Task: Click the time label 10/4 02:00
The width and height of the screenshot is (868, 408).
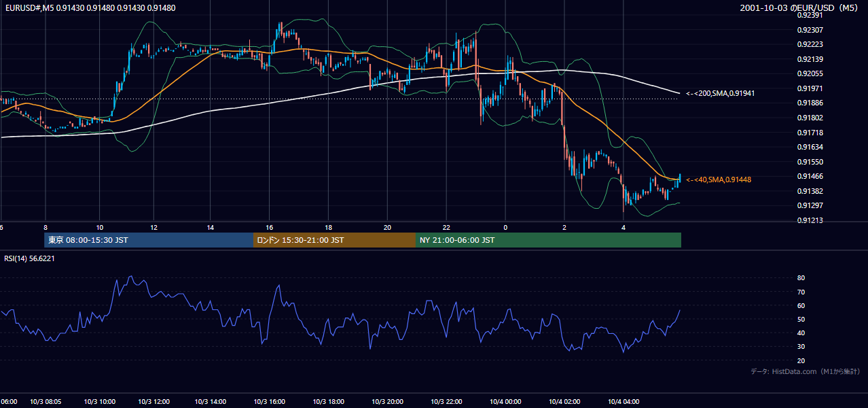Action: 564,402
